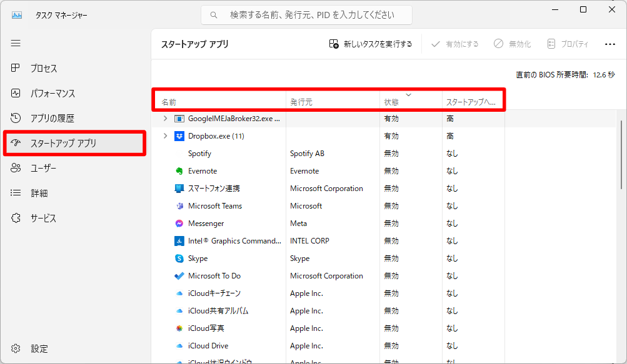Screen dimensions: 627x364
Task: Click iCloud写真 icon
Action: point(179,328)
